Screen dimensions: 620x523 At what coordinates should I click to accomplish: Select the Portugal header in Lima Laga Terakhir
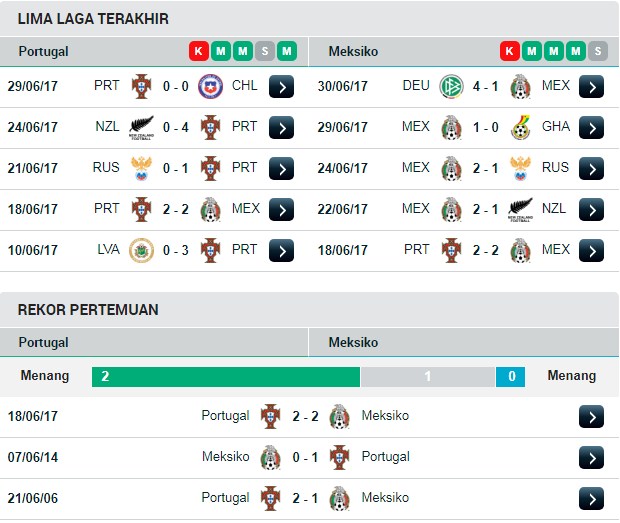43,51
